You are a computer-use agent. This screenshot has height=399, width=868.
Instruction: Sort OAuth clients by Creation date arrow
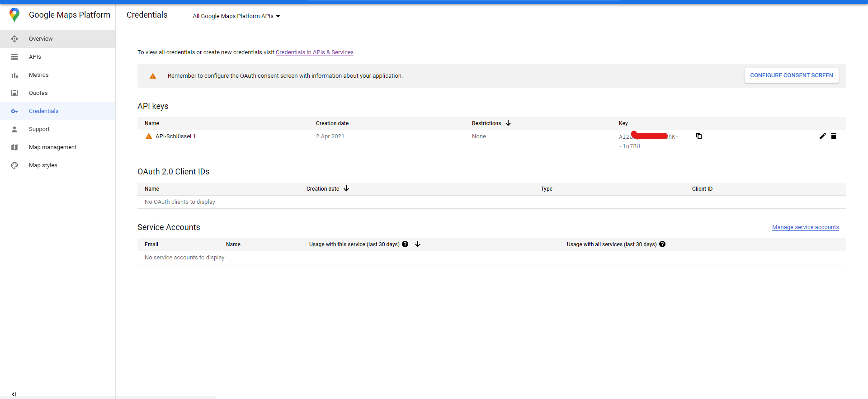pos(346,188)
